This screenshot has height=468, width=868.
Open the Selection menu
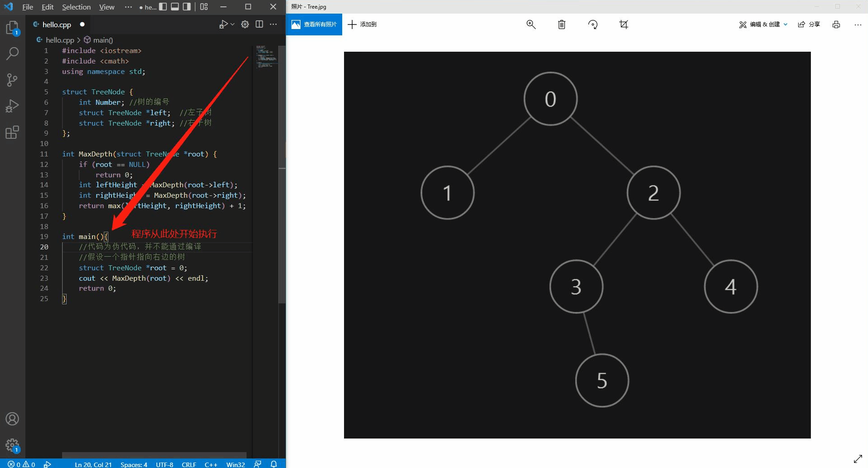click(x=76, y=7)
